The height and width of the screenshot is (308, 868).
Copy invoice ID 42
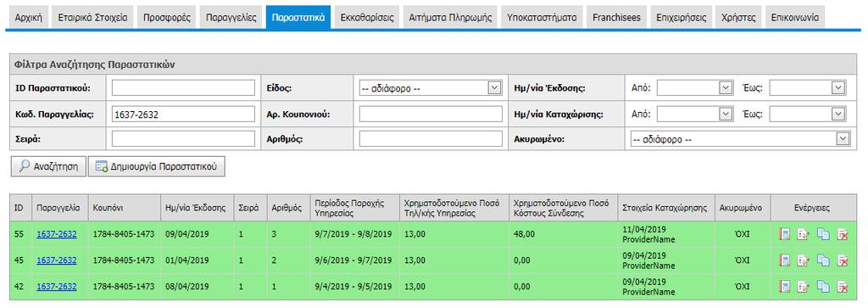pyautogui.click(x=823, y=287)
